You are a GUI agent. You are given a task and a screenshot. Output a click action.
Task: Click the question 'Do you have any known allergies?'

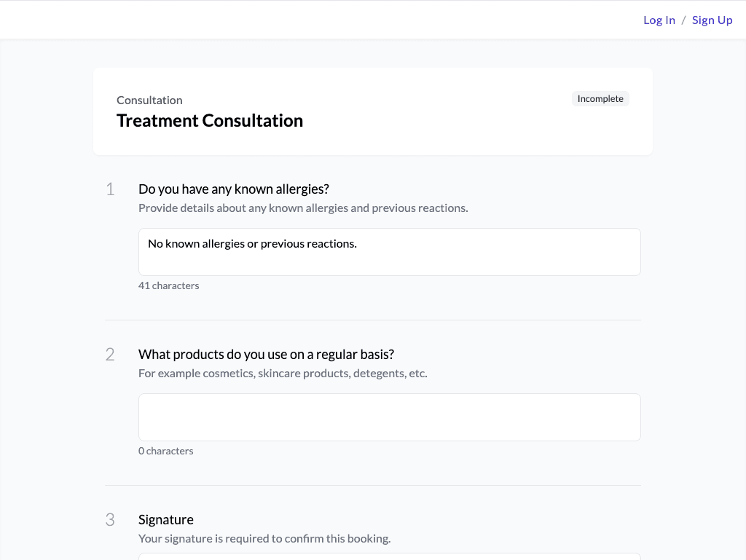pos(234,189)
